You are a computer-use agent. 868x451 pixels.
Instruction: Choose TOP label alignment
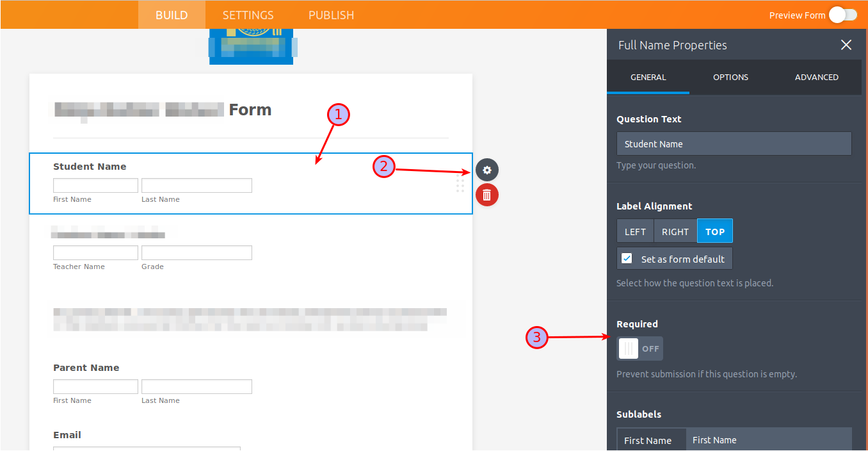(x=715, y=231)
